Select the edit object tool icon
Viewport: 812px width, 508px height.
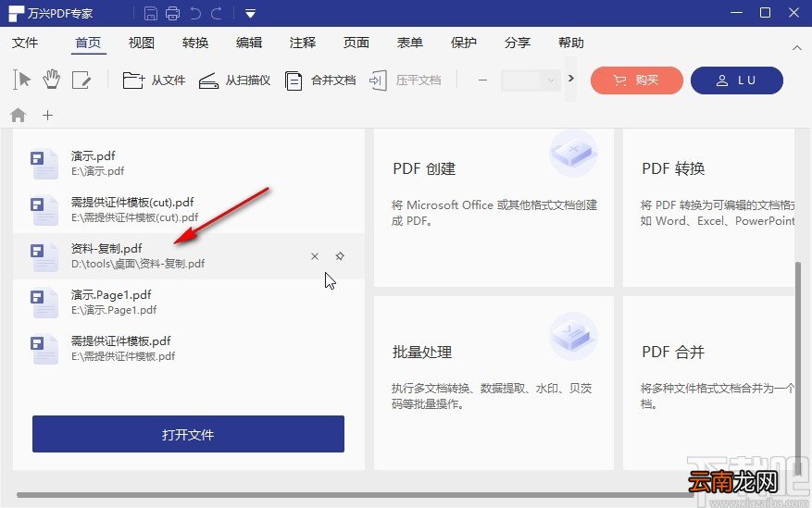coord(81,81)
